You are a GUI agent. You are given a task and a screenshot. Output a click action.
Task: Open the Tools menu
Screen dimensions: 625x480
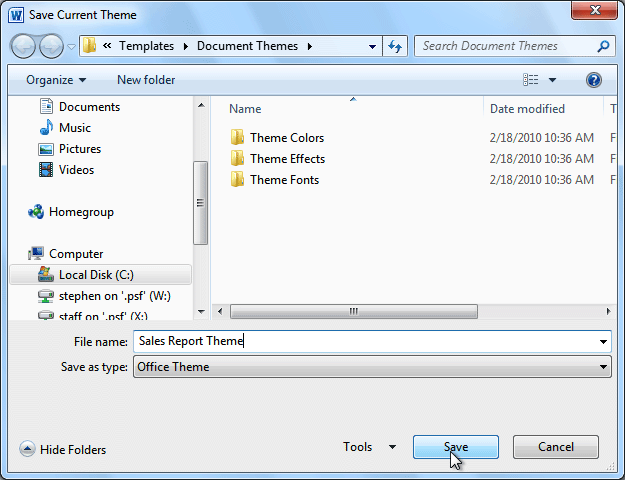(x=369, y=447)
